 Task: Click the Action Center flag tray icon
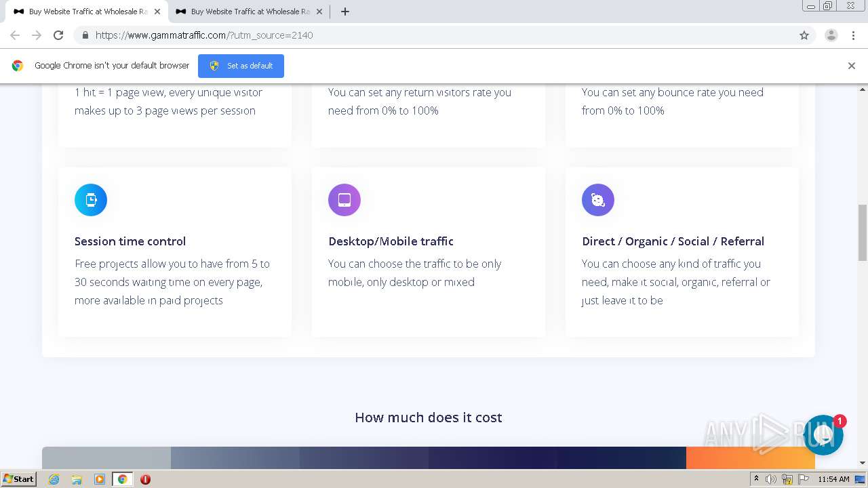[x=804, y=479]
